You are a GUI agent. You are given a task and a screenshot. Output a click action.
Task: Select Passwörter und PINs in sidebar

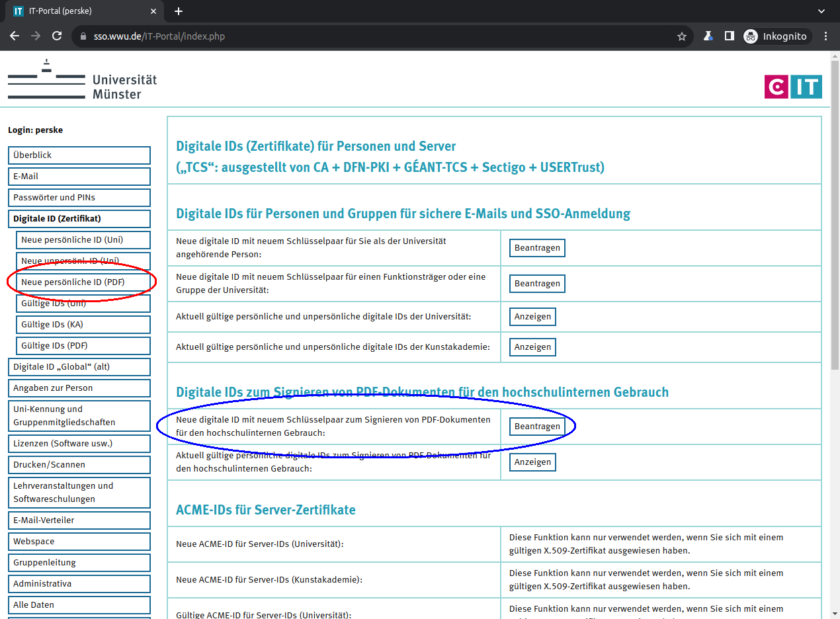point(79,198)
